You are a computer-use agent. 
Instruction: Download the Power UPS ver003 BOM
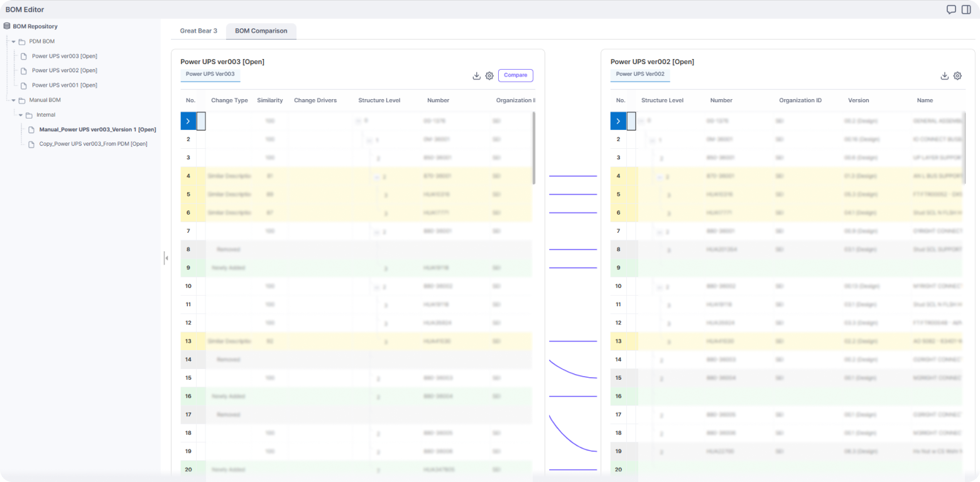coord(477,76)
